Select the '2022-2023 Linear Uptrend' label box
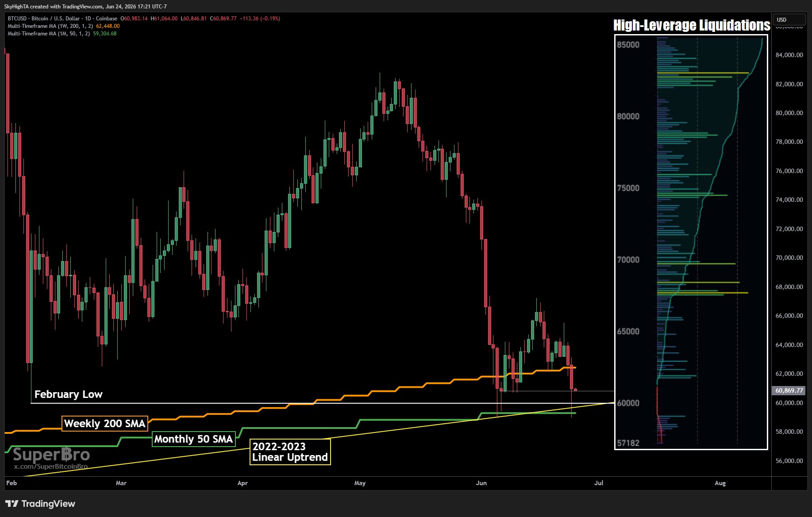812x517 pixels. (x=290, y=452)
